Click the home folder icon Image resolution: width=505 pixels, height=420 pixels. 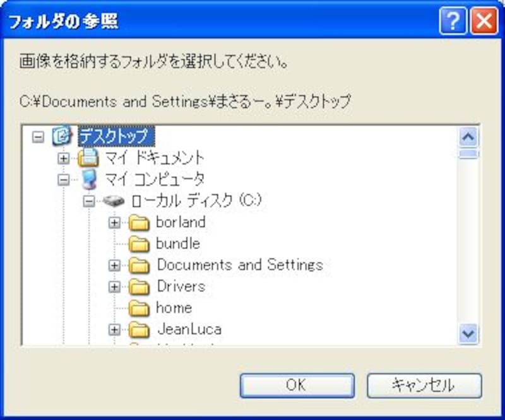click(x=138, y=308)
